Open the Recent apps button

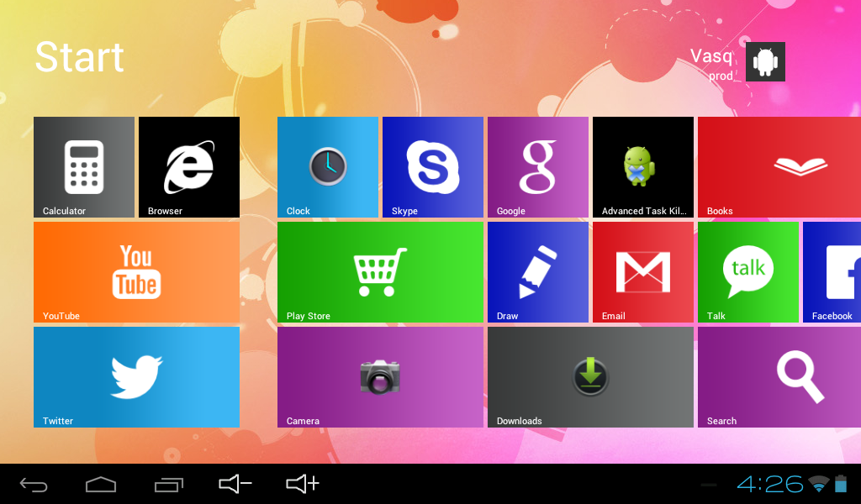tap(168, 484)
